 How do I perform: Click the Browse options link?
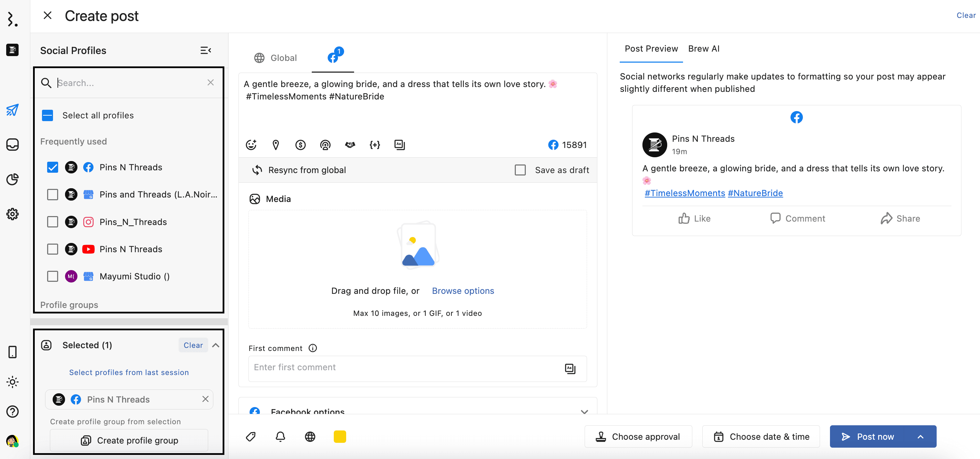[x=462, y=291]
